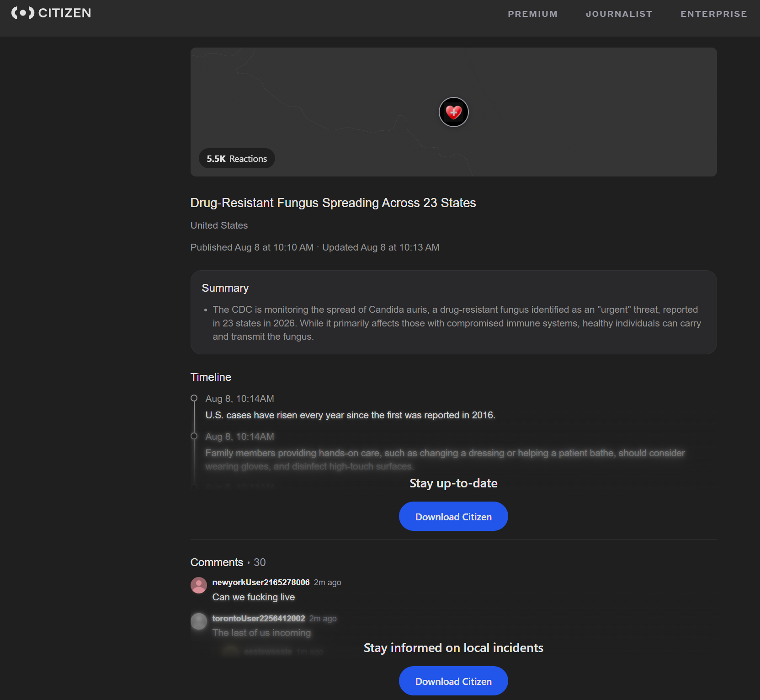
Task: Click the Published Aug 8 at 10:10 AM timestamp
Action: pyautogui.click(x=252, y=247)
